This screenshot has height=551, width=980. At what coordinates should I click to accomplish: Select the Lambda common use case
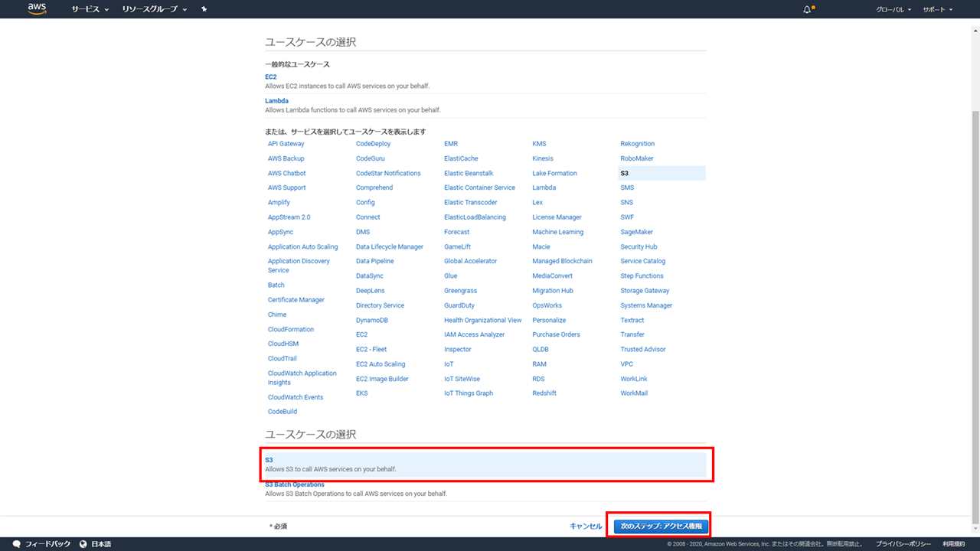(276, 101)
